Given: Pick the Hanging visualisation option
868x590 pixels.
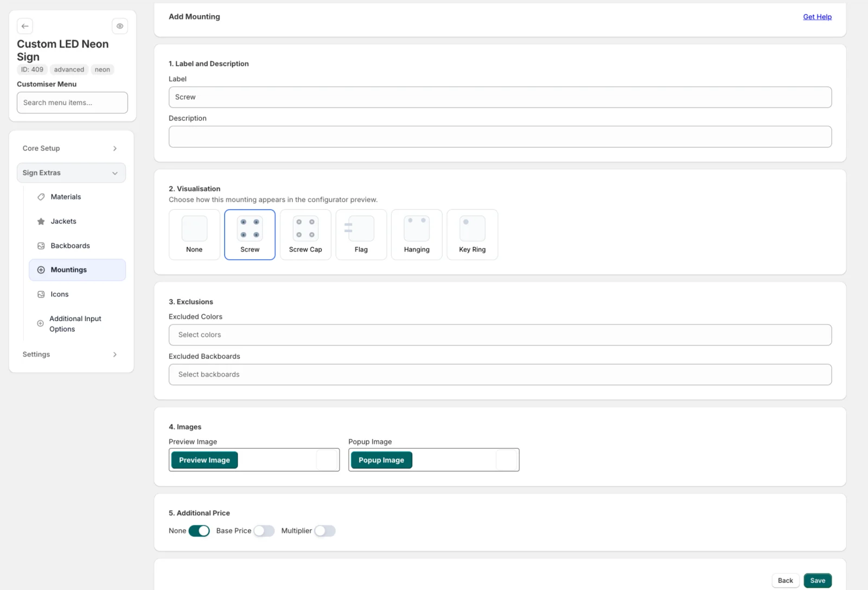Looking at the screenshot, I should 417,235.
